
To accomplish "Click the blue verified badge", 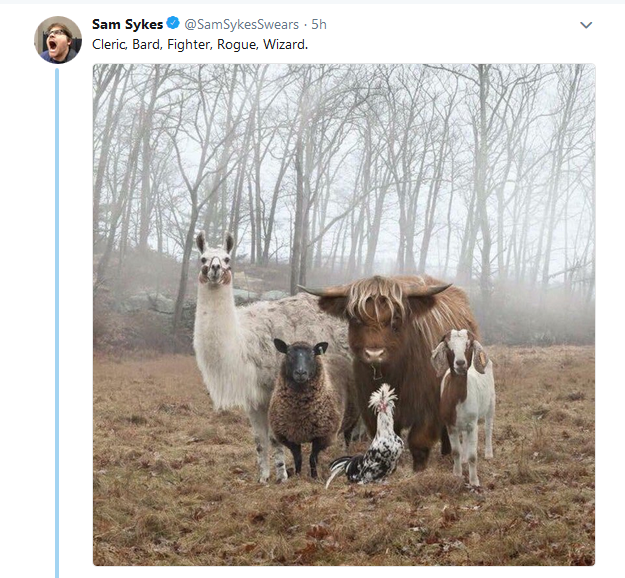I will tap(173, 24).
